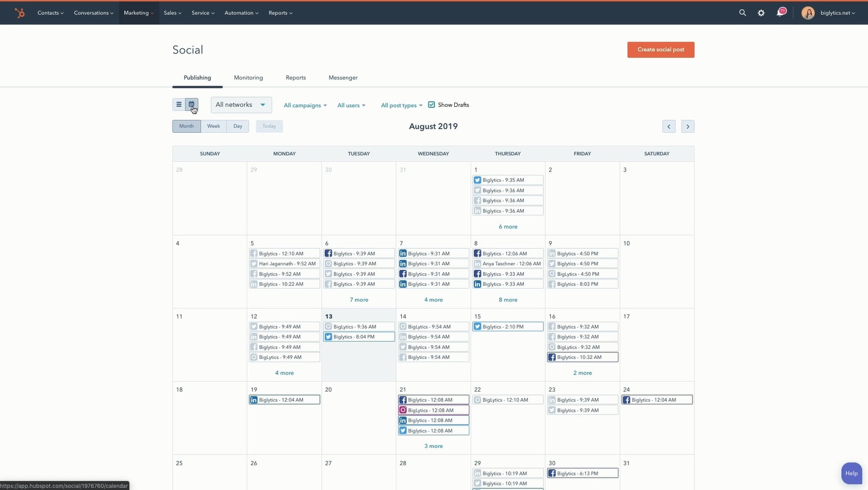Open the Sales menu
Image resolution: width=868 pixels, height=490 pixels.
173,13
